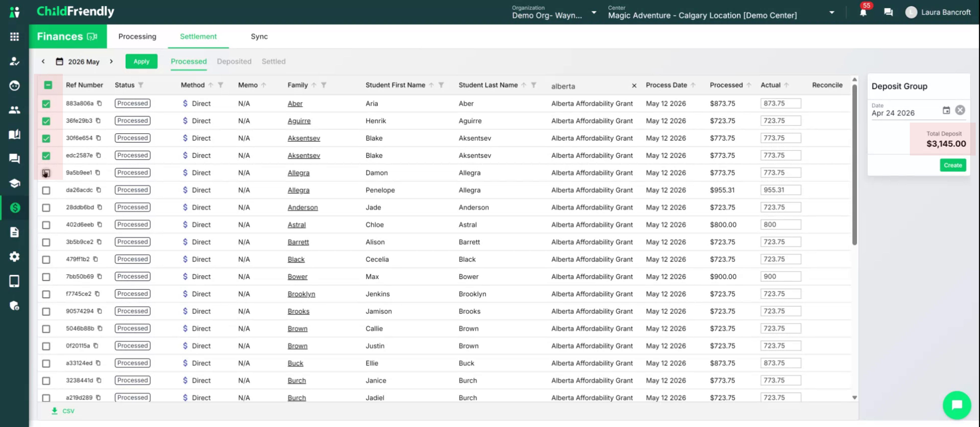The width and height of the screenshot is (980, 427).
Task: Expand the Organization dropdown
Action: tap(593, 12)
